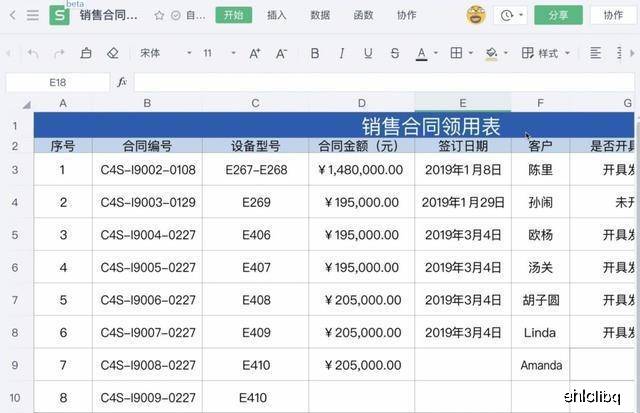Viewport: 640px width, 413px height.
Task: Open the 数据 tab
Action: pyautogui.click(x=320, y=15)
